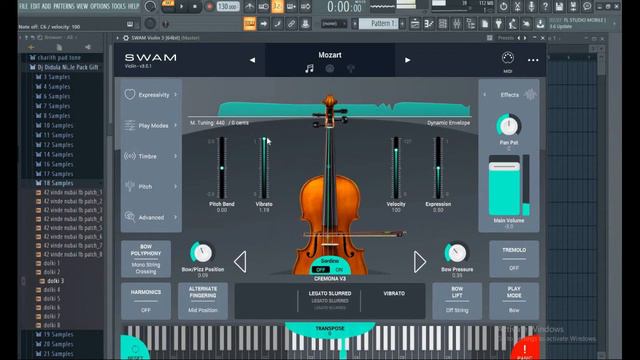The width and height of the screenshot is (640, 360).
Task: Open the plugin Presets dropdown
Action: 505,38
